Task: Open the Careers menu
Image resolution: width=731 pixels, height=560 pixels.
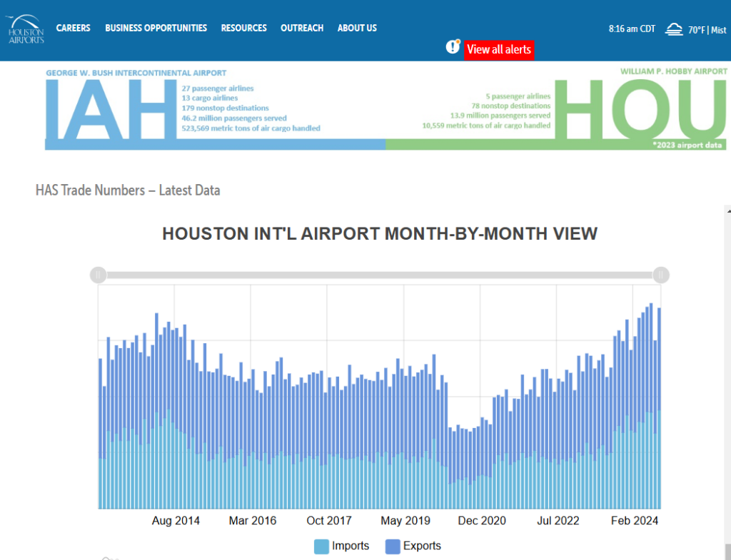Action: coord(74,28)
